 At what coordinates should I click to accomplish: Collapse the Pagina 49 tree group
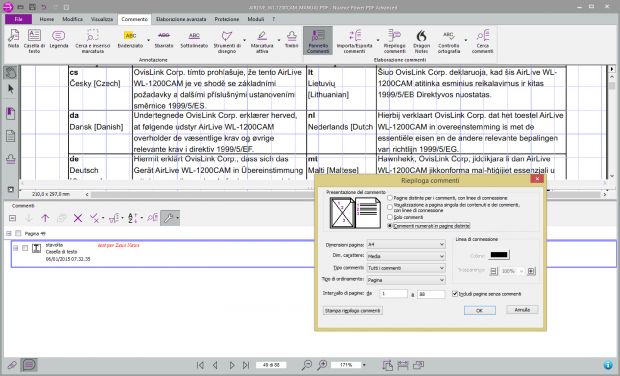(x=9, y=233)
